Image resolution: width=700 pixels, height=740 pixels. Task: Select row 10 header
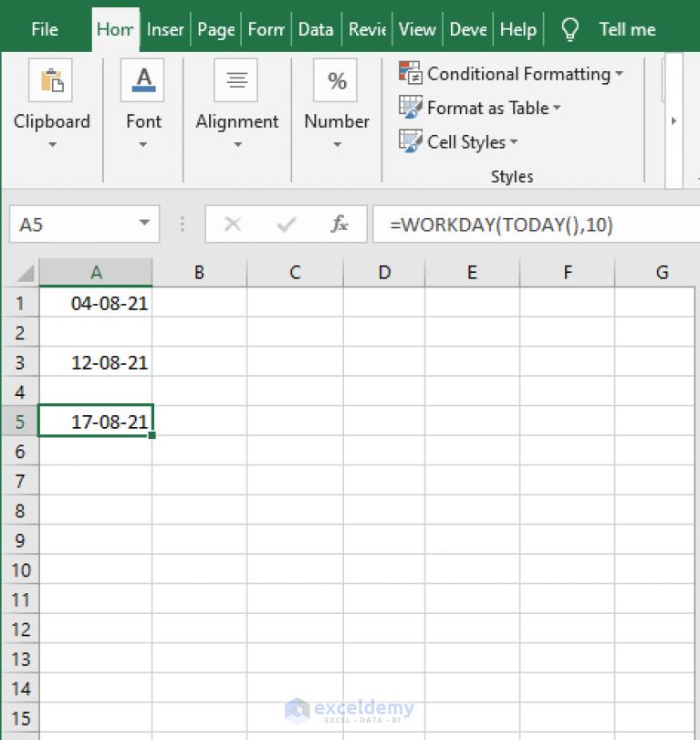point(20,569)
